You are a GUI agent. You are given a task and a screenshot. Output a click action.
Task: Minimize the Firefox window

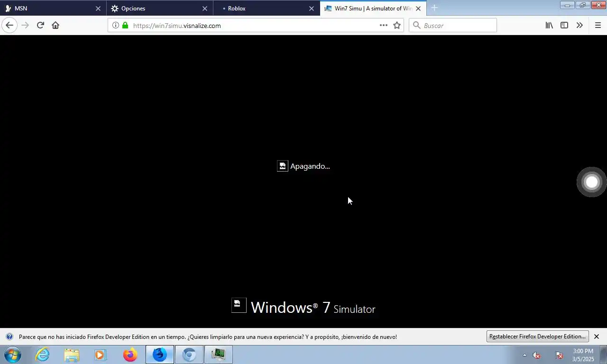(567, 5)
